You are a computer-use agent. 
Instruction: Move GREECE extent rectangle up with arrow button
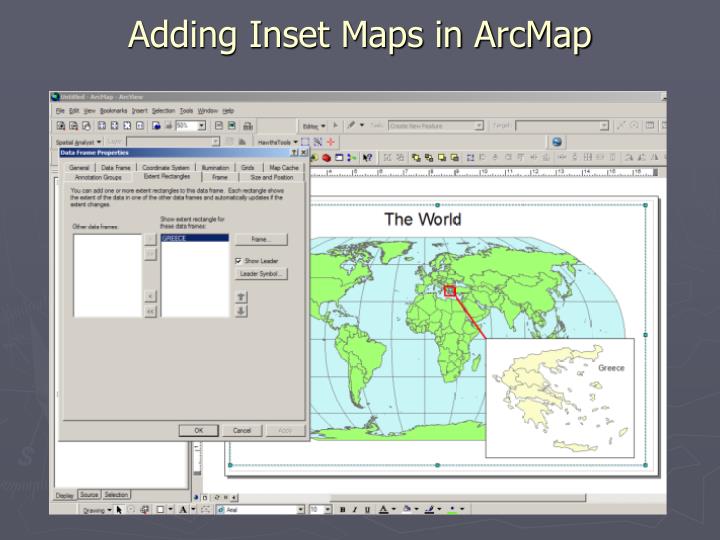coord(240,297)
